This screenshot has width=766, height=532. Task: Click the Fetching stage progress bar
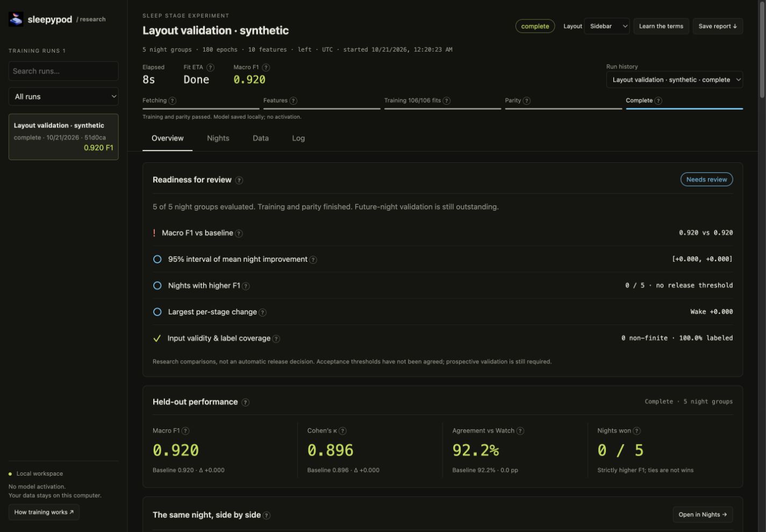point(201,109)
